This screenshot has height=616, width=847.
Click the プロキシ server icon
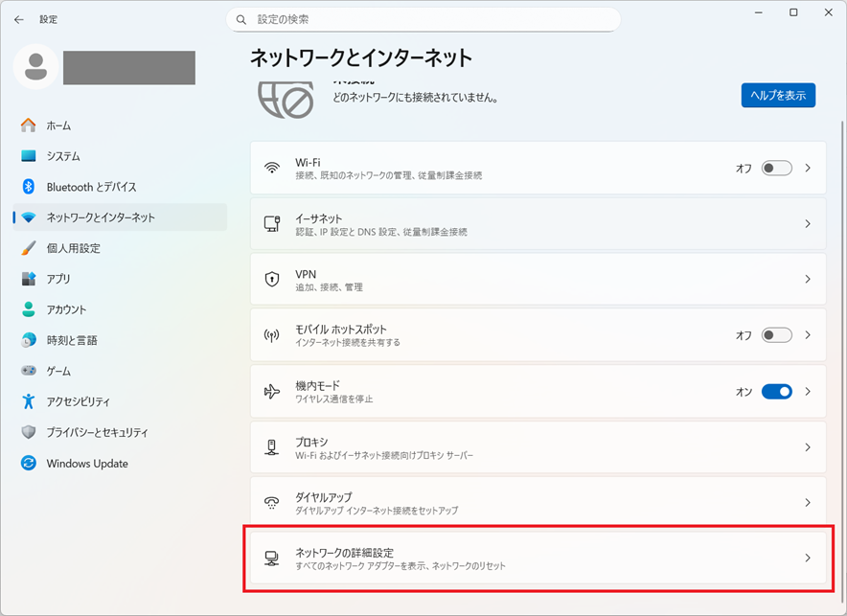[272, 447]
